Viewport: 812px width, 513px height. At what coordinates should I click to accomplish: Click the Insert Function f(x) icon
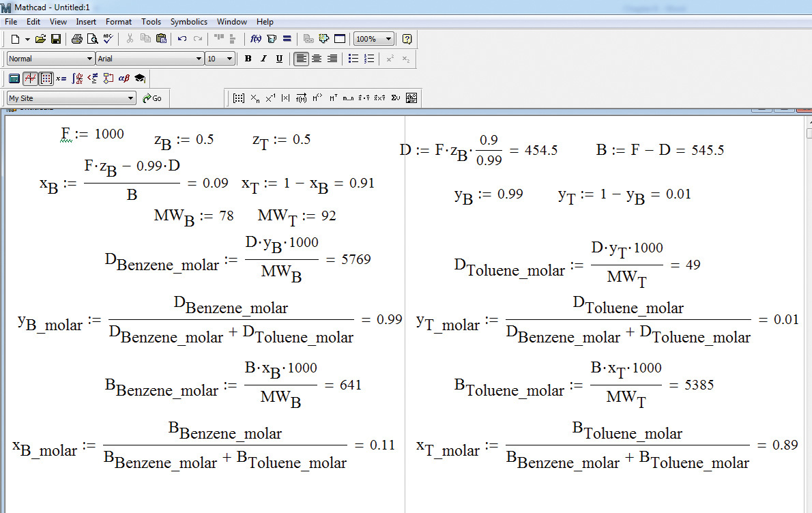(x=257, y=39)
